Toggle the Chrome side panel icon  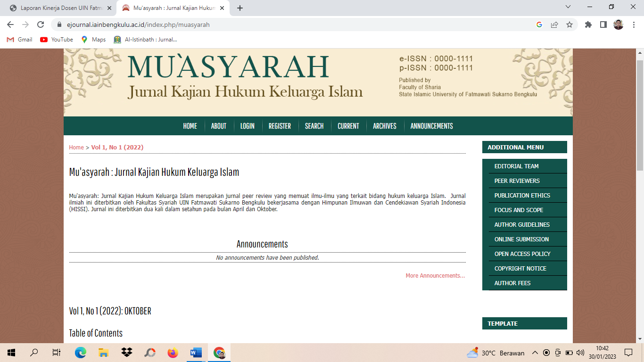pyautogui.click(x=603, y=25)
